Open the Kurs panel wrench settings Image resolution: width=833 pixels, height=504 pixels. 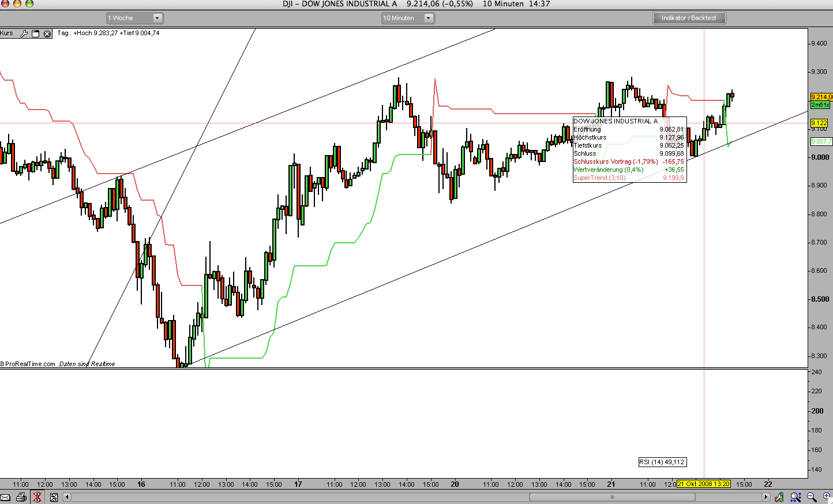click(24, 33)
